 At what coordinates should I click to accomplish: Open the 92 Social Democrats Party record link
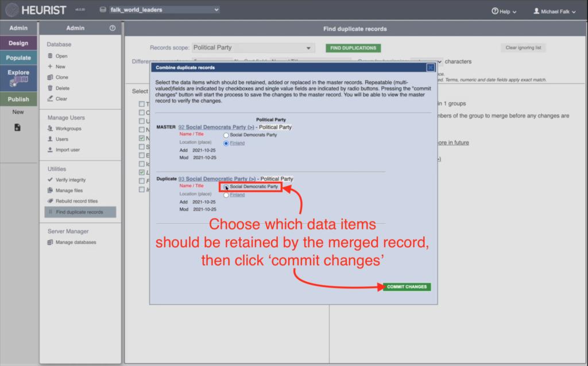[216, 127]
